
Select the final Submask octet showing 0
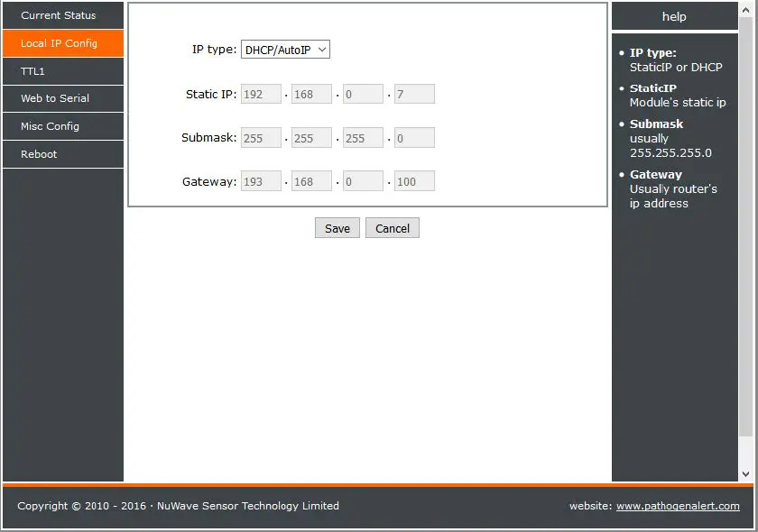tap(414, 137)
